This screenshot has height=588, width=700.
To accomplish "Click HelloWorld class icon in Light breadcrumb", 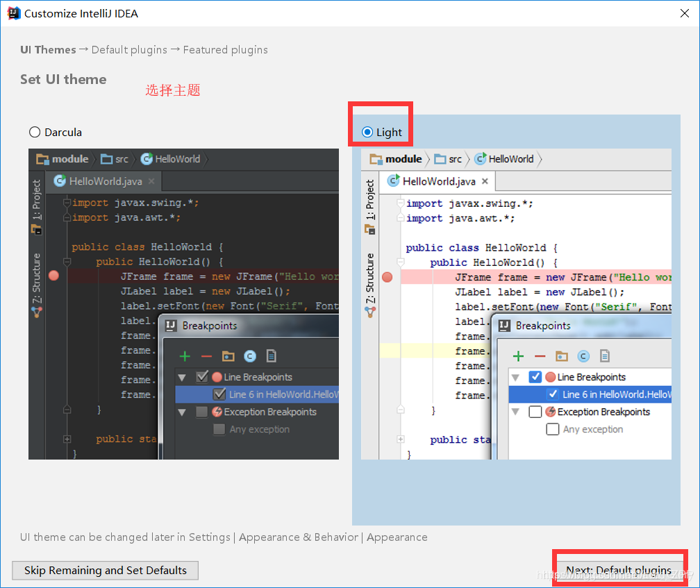I will coord(480,159).
